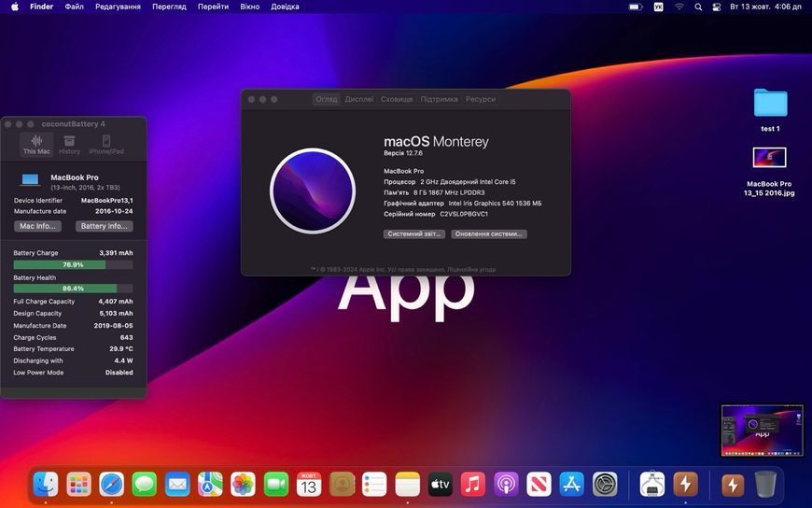
Task: Open History tab in coconutBattery
Action: point(69,144)
